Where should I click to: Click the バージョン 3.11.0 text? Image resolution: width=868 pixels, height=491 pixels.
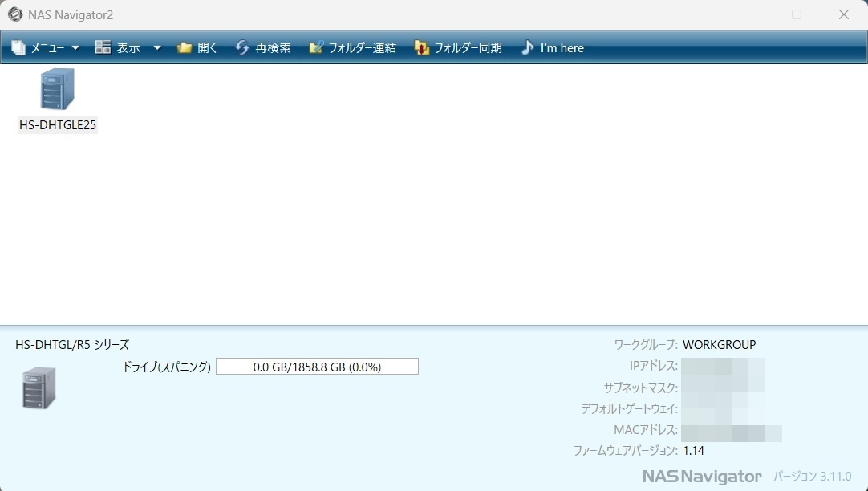(x=812, y=476)
